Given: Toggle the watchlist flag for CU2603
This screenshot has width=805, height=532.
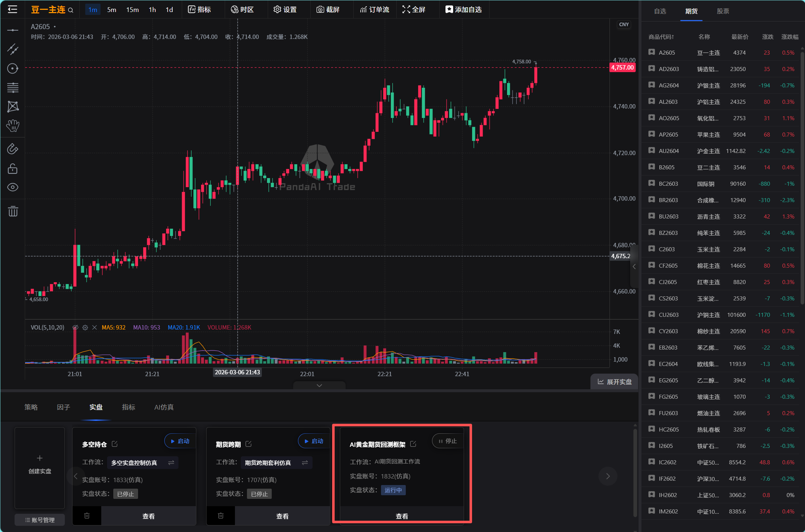Looking at the screenshot, I should [x=652, y=315].
